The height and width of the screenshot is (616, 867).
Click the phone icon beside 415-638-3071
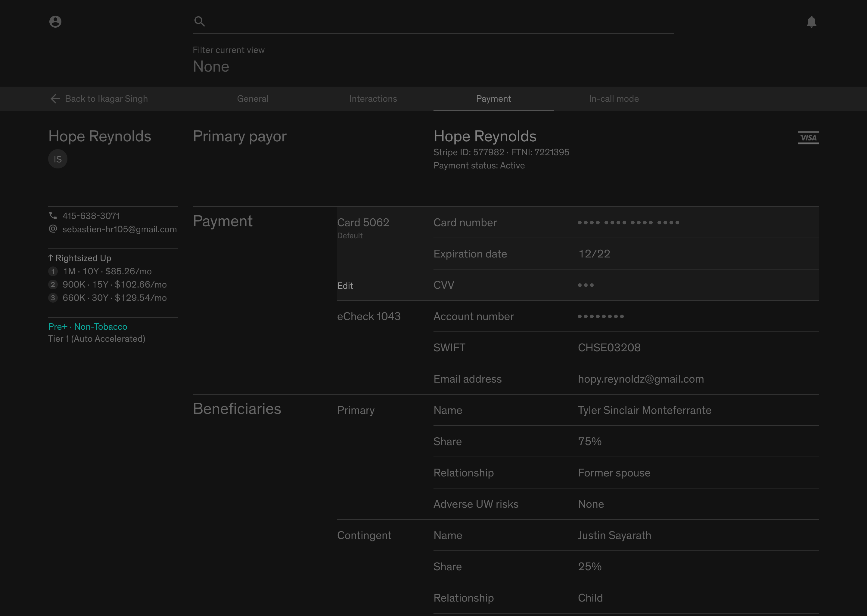[53, 216]
